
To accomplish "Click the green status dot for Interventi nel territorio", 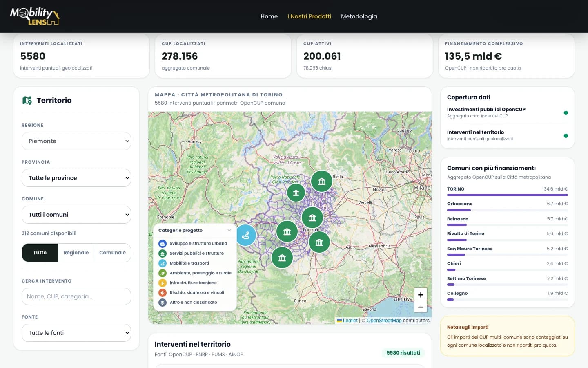I will click(566, 136).
